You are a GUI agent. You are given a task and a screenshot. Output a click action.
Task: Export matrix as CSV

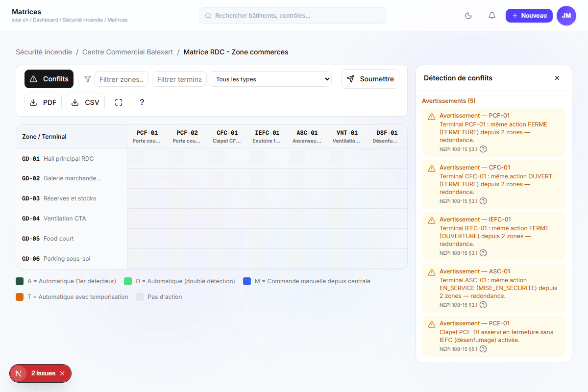tap(85, 102)
